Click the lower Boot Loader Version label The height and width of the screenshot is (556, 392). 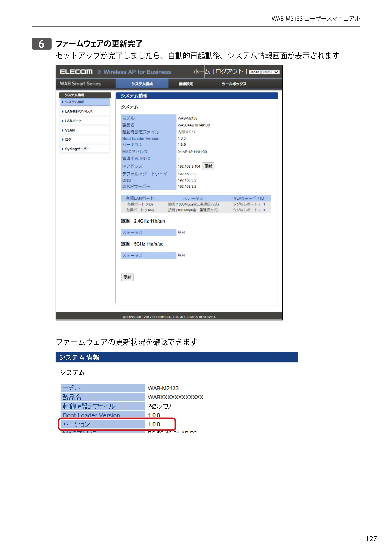click(91, 415)
